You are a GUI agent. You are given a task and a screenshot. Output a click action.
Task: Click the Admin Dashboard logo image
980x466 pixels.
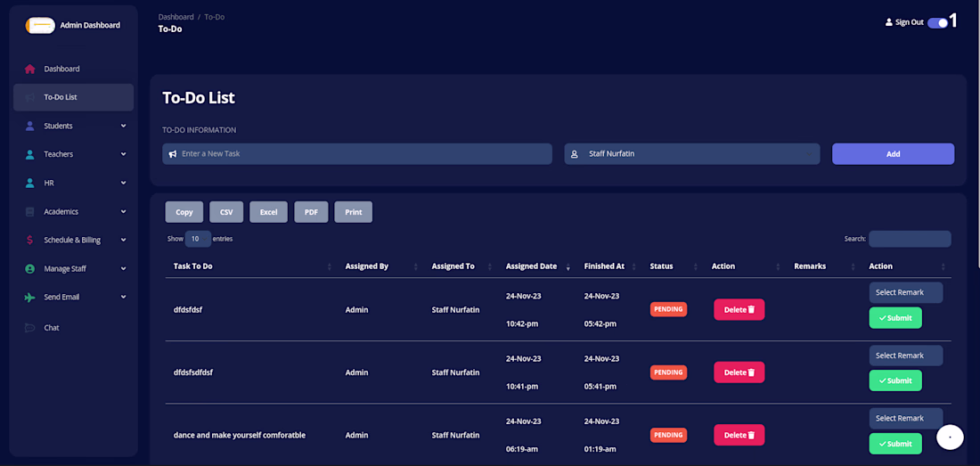click(40, 25)
